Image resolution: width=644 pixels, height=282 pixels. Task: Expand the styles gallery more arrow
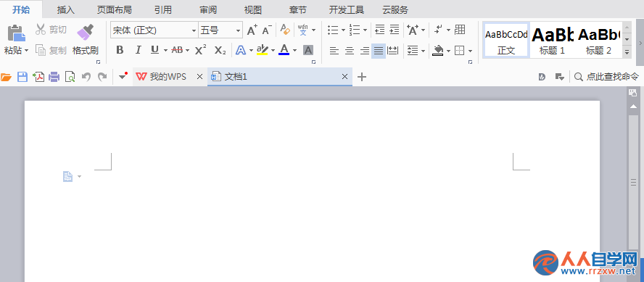point(627,52)
